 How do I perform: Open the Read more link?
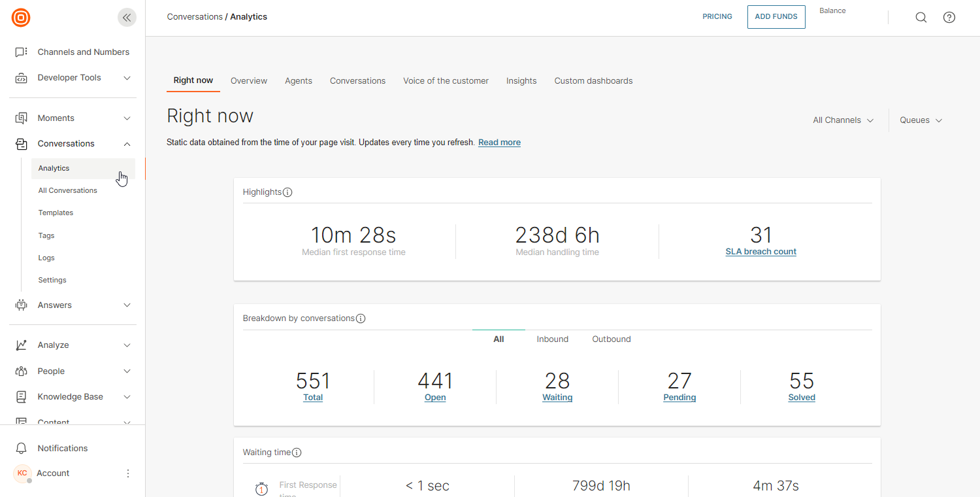point(499,143)
